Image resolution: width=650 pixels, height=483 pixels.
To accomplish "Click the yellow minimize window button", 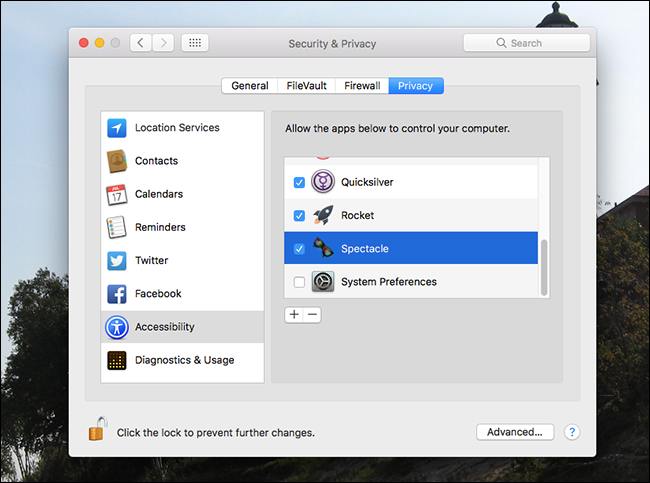I will pos(99,43).
